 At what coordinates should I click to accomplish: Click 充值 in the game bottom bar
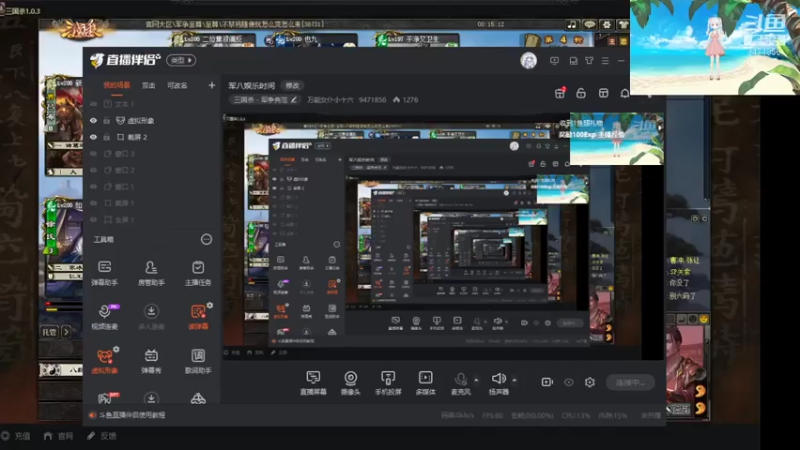(17, 436)
